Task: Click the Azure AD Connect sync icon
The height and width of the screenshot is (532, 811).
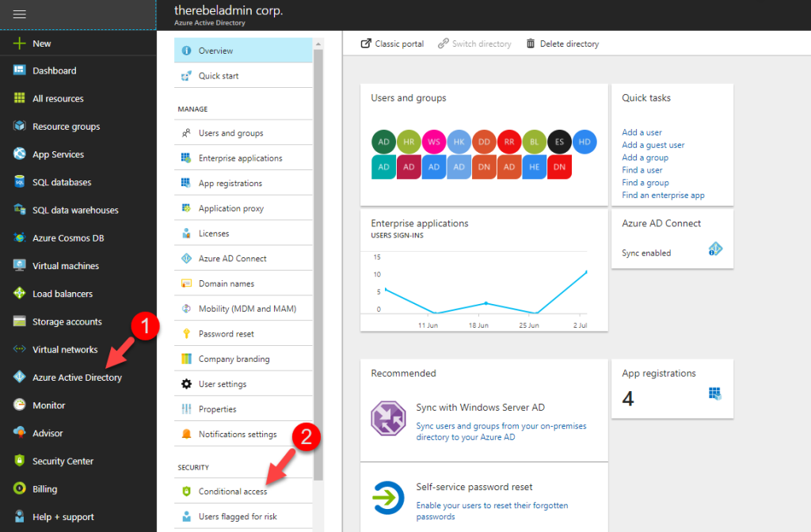Action: pos(715,249)
